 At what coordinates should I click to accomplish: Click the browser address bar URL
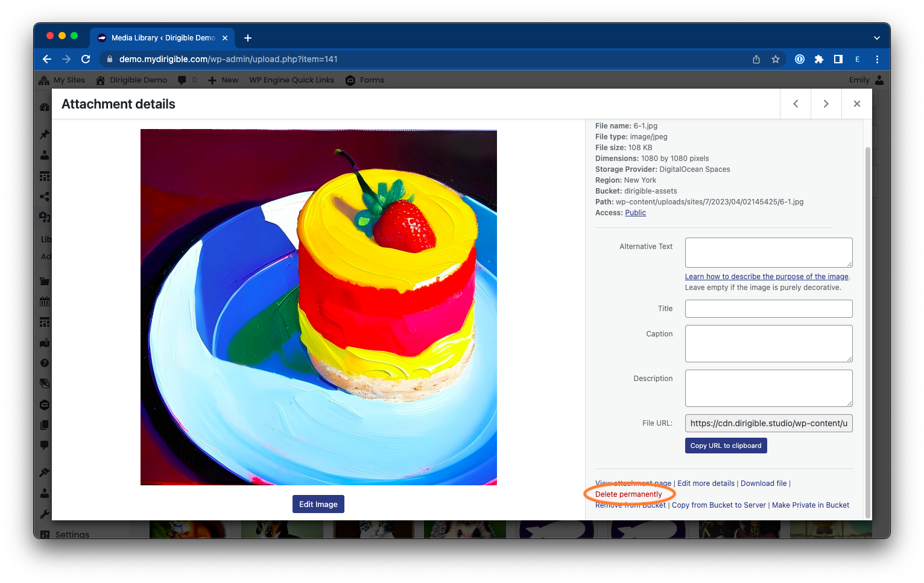(x=228, y=59)
